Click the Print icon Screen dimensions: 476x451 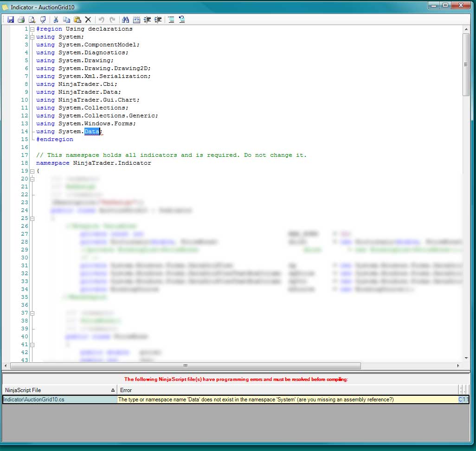(21, 19)
